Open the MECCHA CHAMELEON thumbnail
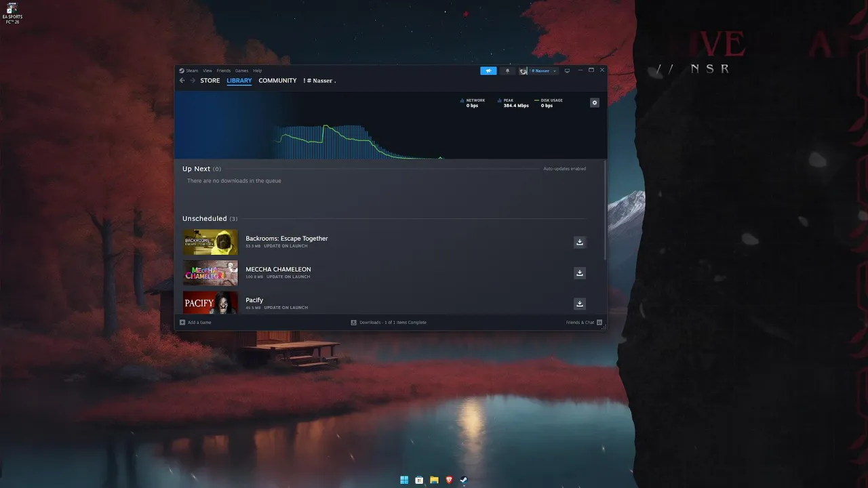The width and height of the screenshot is (868, 488). (210, 273)
